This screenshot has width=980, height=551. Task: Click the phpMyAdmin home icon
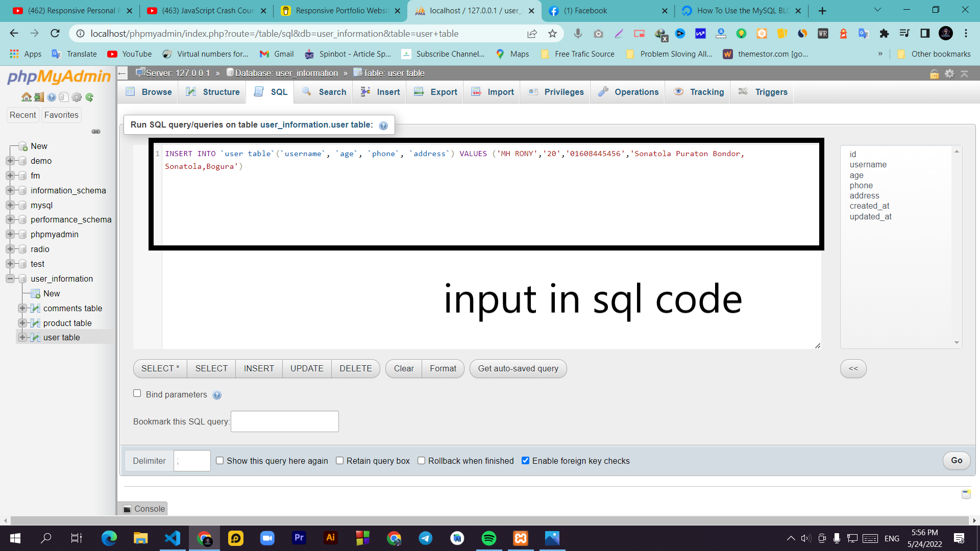[26, 97]
